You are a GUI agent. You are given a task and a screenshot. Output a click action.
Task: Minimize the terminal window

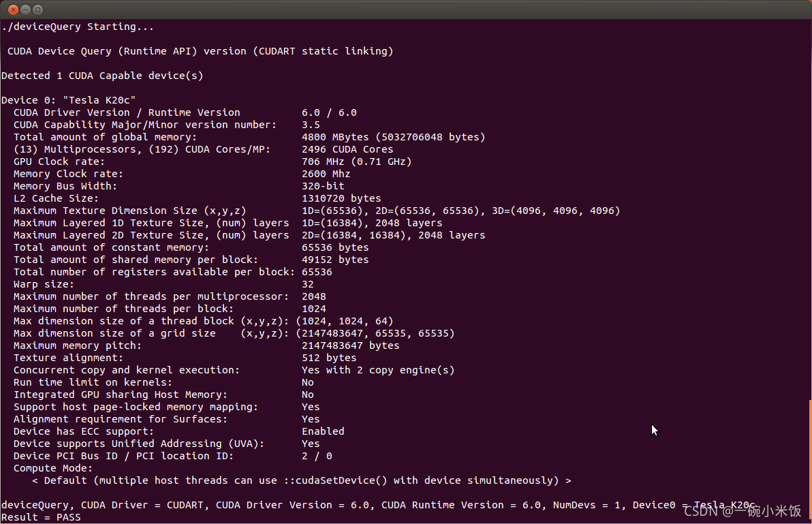pyautogui.click(x=25, y=10)
